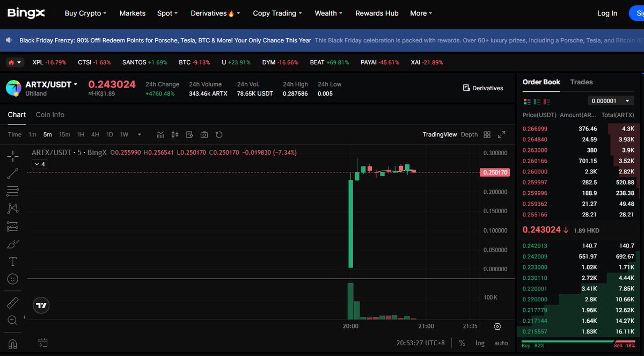Show bids only order book view
This screenshot has height=356, width=644.
click(x=537, y=101)
